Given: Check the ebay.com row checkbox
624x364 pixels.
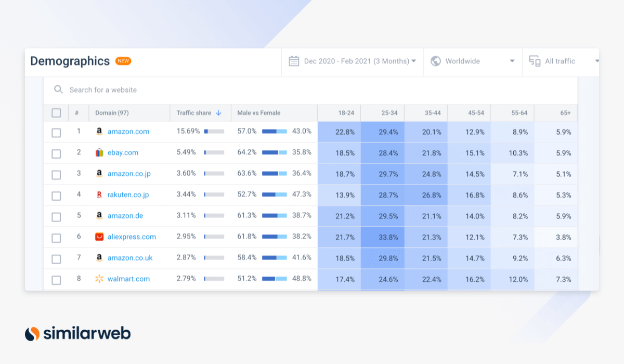Looking at the screenshot, I should 56,154.
